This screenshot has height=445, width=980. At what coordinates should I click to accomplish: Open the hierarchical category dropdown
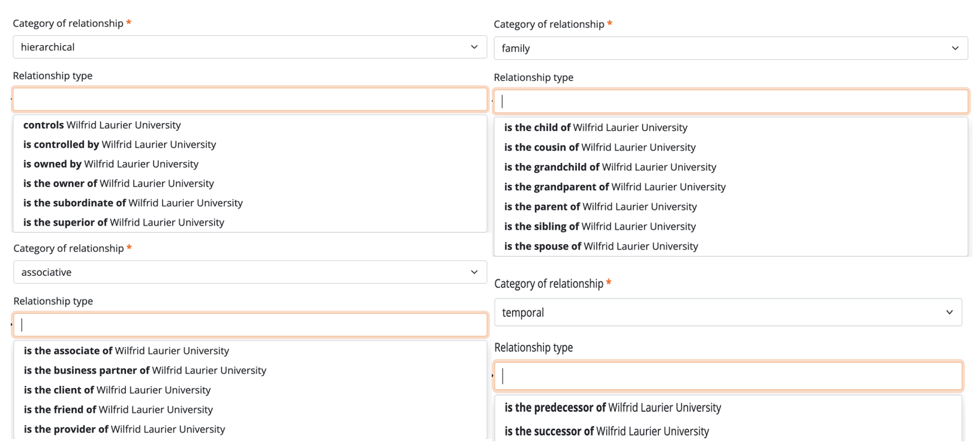(x=249, y=47)
